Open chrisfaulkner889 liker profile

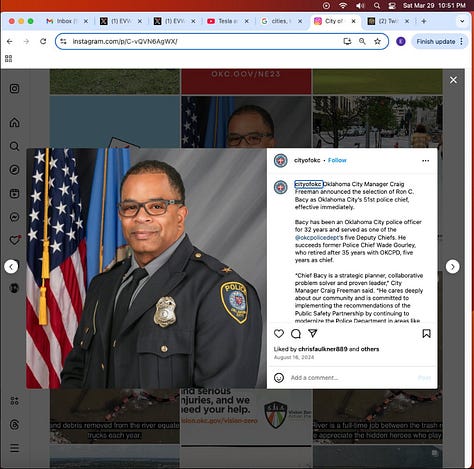(x=323, y=349)
